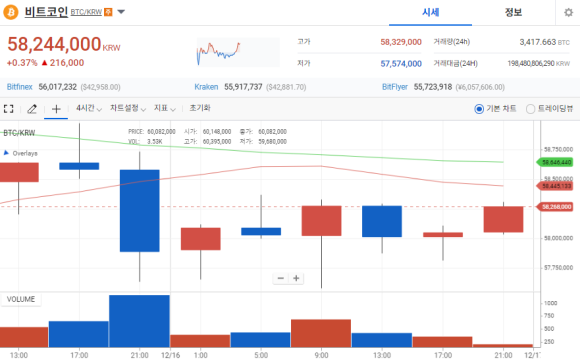
Task: Click the orange Bitcoin logo icon
Action: (x=11, y=12)
